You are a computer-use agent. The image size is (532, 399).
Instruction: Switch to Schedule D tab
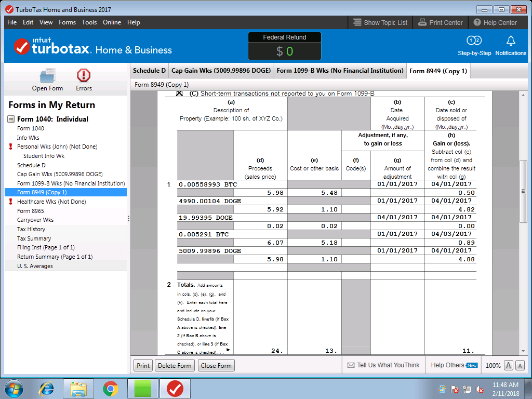149,71
